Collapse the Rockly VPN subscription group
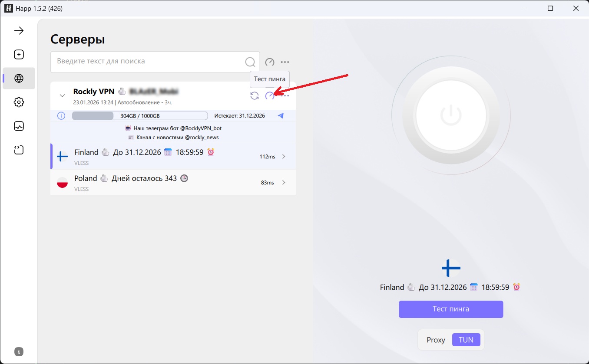 (62, 95)
